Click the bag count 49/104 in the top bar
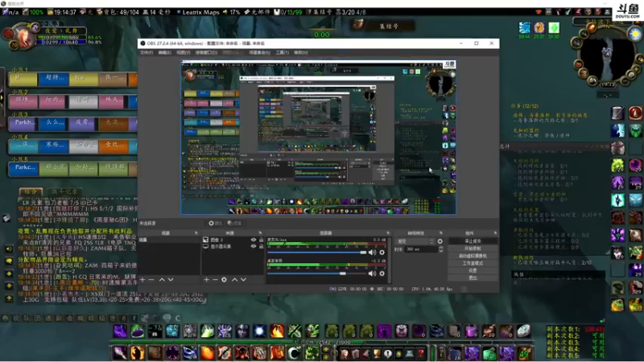644x362 pixels. point(118,12)
